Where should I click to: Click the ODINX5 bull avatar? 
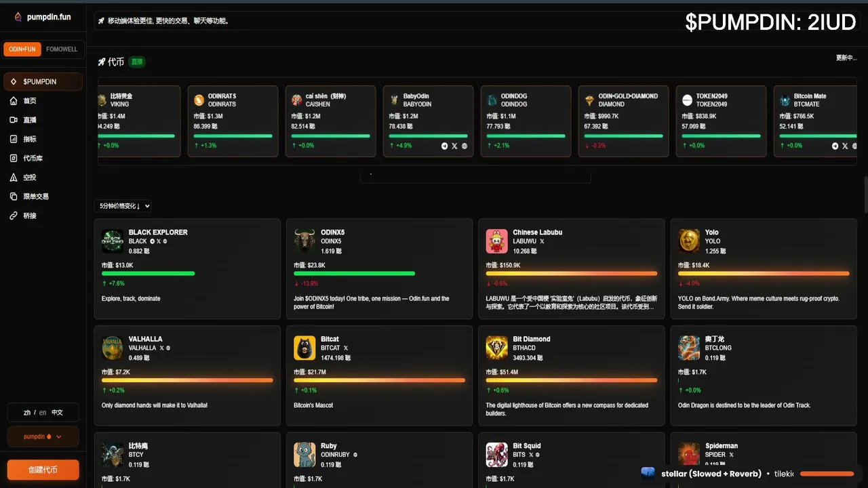click(304, 241)
